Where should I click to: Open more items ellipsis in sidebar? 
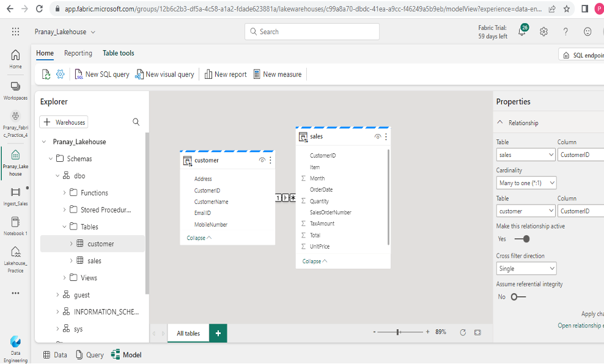15,293
